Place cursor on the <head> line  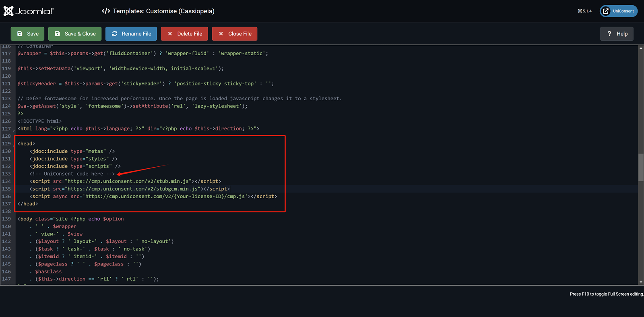pos(26,144)
